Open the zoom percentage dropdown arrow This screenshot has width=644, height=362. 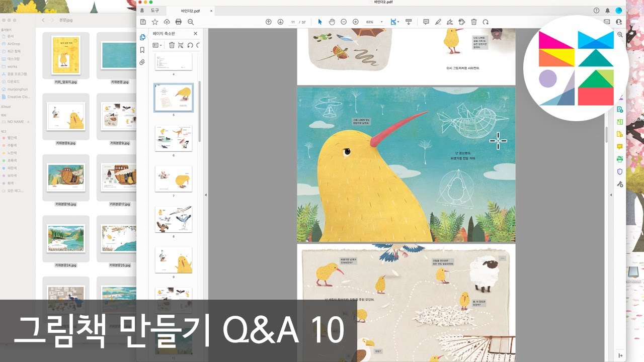click(382, 22)
